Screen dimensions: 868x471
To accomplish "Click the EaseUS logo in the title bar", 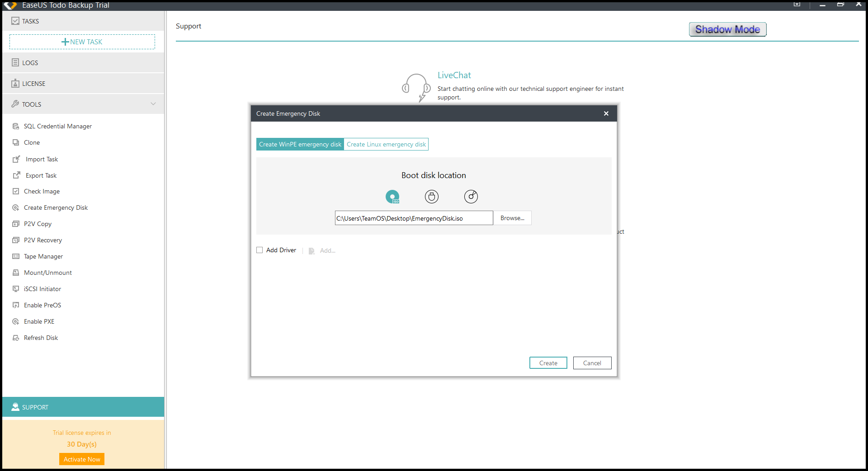I will [x=10, y=5].
